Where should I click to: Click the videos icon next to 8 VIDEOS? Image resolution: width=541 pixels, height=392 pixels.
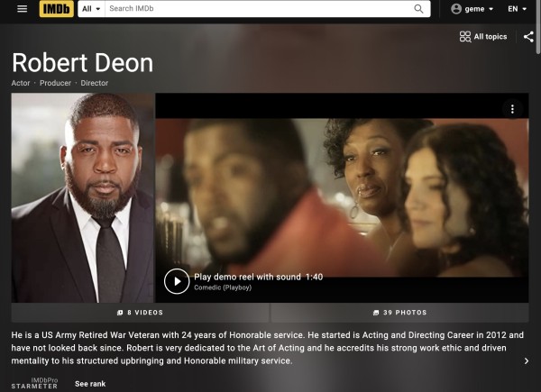[x=120, y=313]
